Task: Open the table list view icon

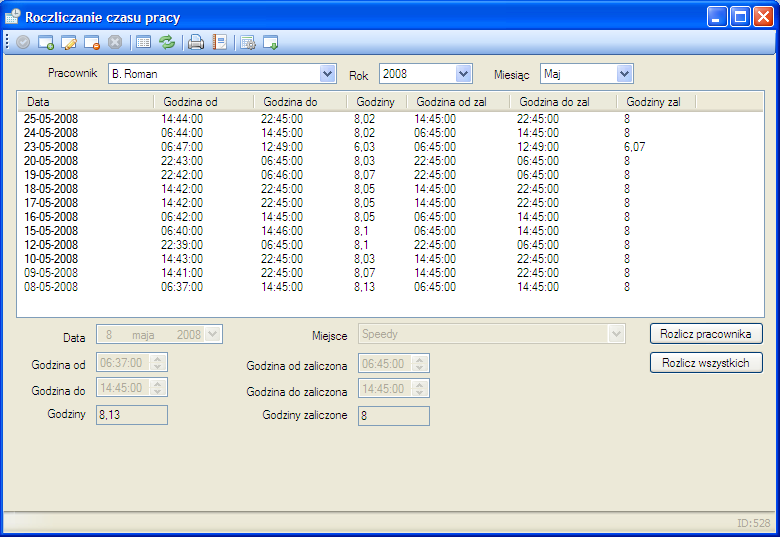Action: [143, 43]
